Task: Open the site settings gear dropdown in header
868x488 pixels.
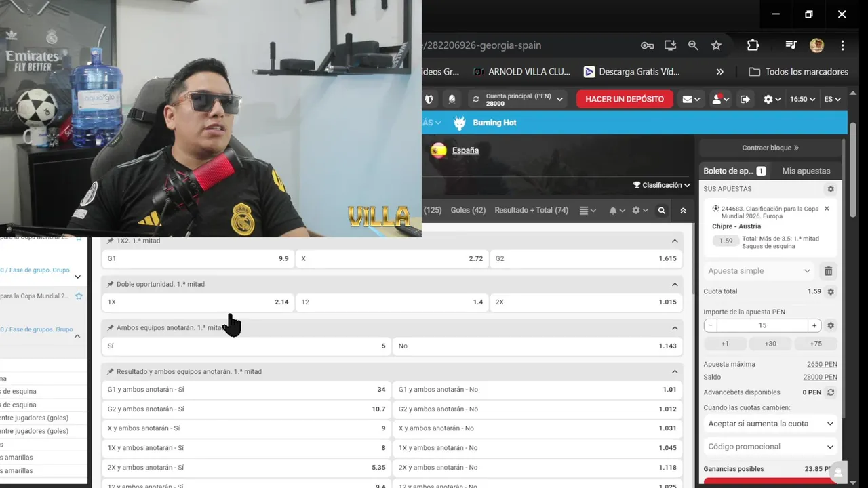Action: [772, 99]
